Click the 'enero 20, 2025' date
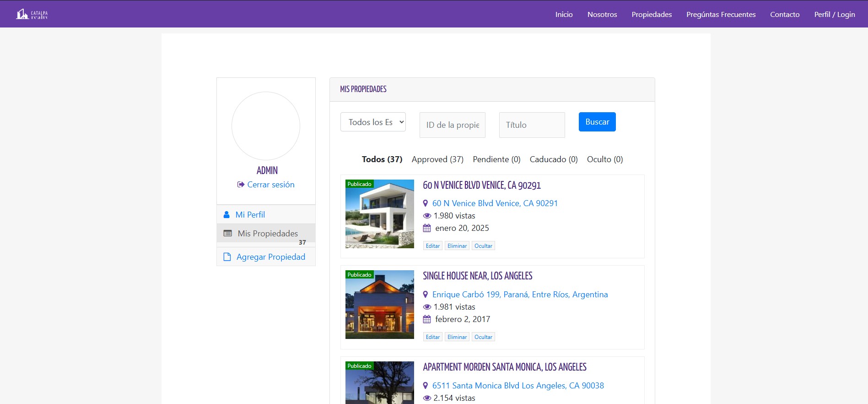The image size is (868, 404). [x=462, y=228]
